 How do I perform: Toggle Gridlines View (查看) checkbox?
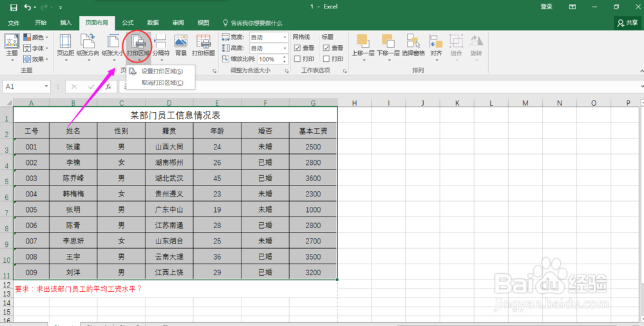pyautogui.click(x=298, y=48)
